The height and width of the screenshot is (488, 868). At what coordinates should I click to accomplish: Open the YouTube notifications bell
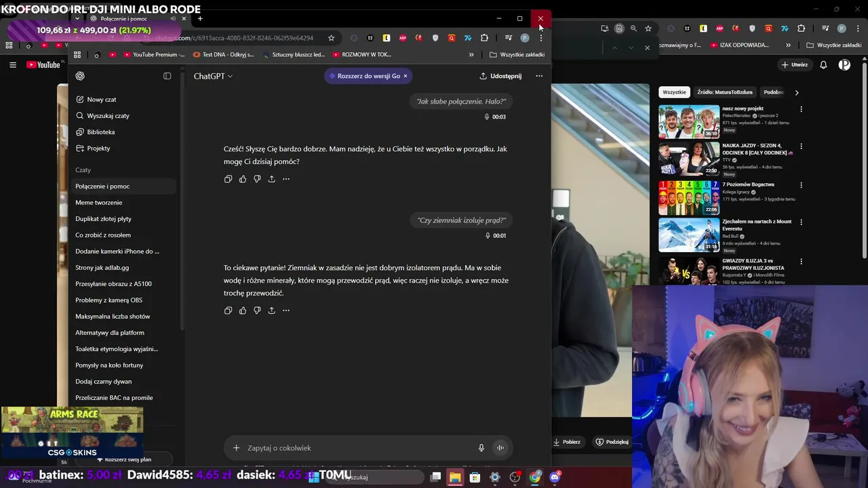[823, 65]
